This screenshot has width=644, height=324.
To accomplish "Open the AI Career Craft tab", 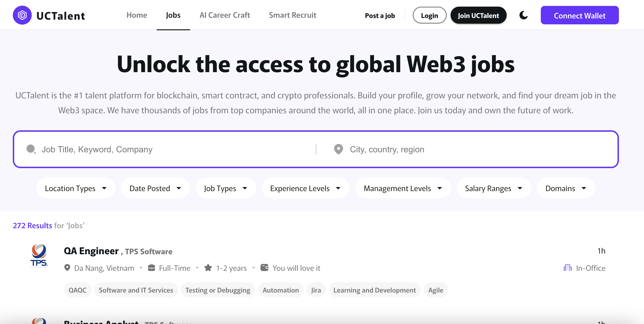I will [225, 15].
